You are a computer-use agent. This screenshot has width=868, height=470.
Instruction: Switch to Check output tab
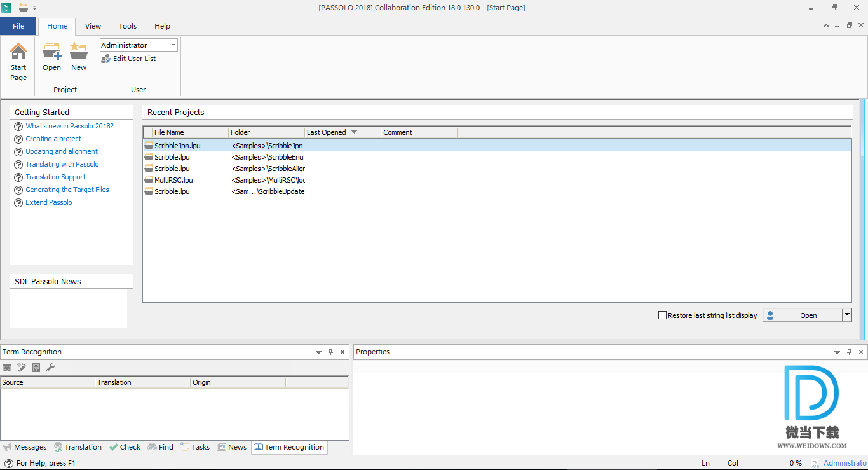pos(125,447)
